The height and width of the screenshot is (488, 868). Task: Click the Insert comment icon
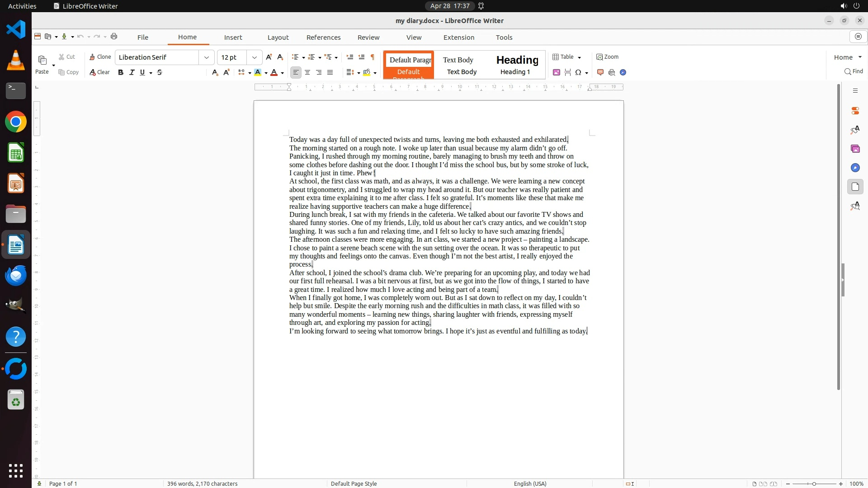[x=600, y=72]
